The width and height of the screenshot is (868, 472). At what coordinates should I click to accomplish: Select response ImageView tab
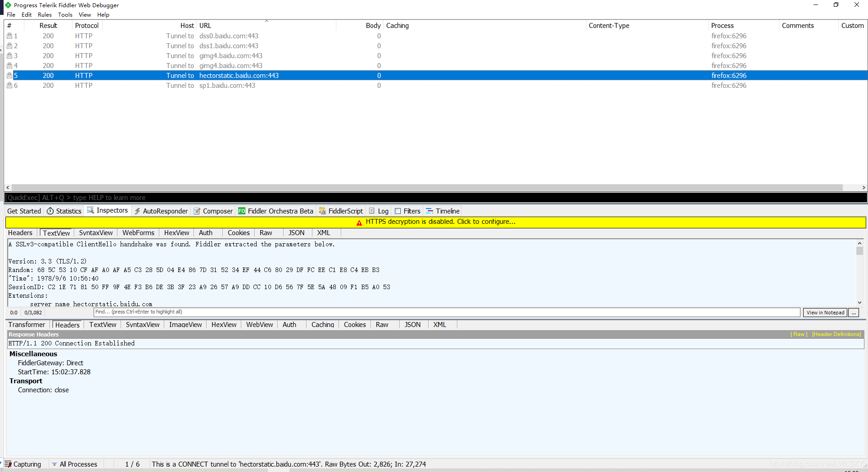coord(185,325)
